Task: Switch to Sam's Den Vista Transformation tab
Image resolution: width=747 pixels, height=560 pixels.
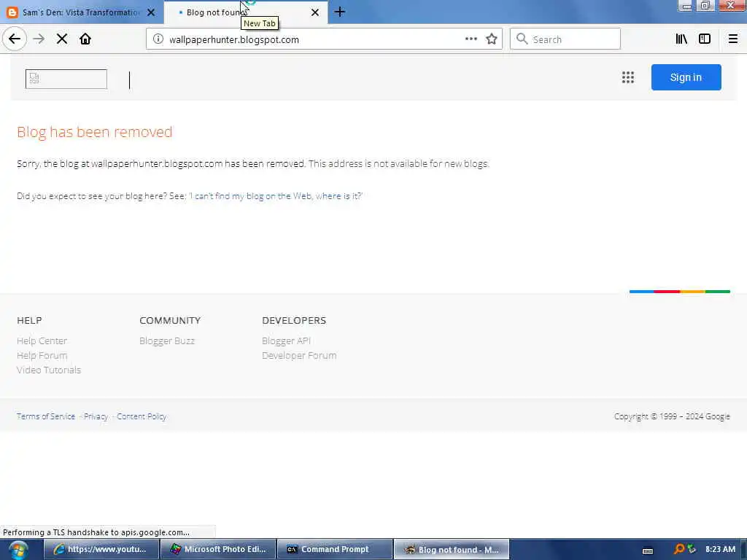Action: click(80, 12)
